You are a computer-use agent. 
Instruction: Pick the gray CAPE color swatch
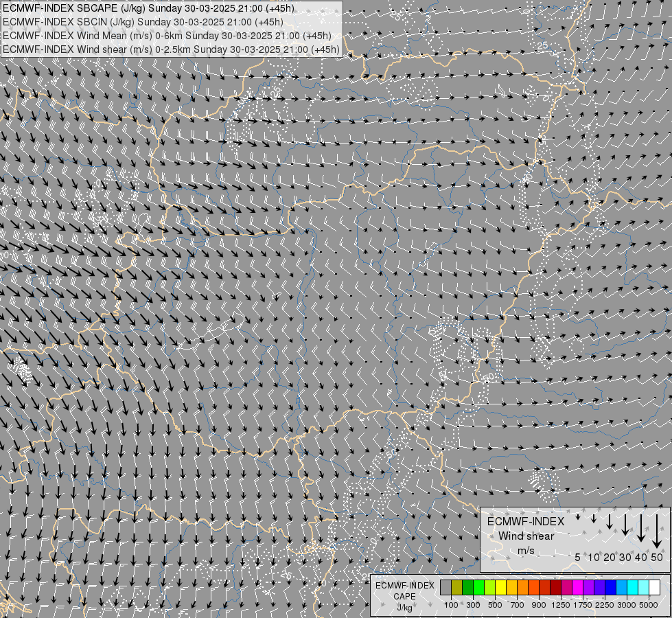[x=445, y=588]
